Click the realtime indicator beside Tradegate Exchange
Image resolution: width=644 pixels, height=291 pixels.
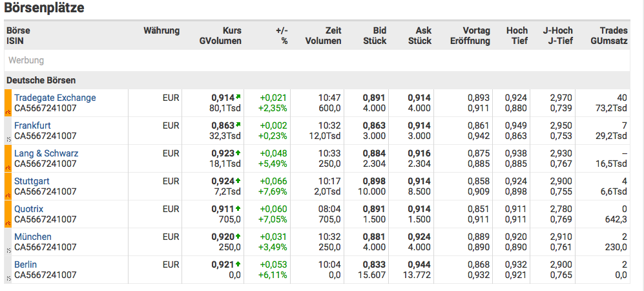(8, 103)
